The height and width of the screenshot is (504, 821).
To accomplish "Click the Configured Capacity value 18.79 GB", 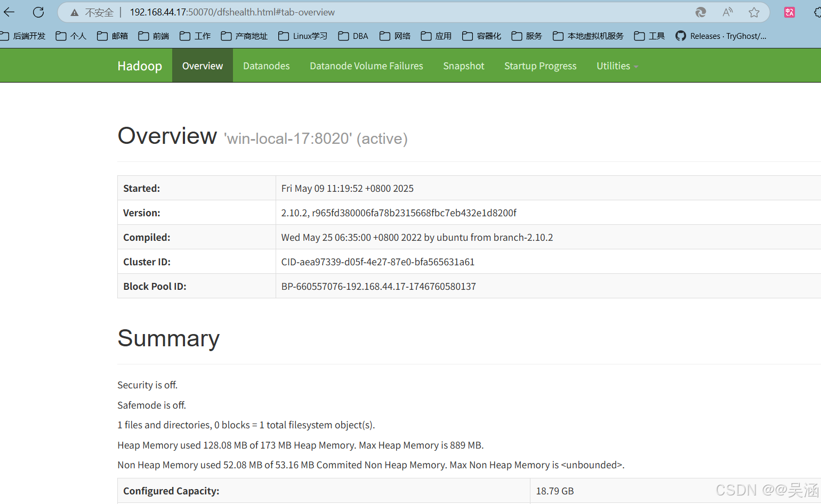I will point(555,491).
